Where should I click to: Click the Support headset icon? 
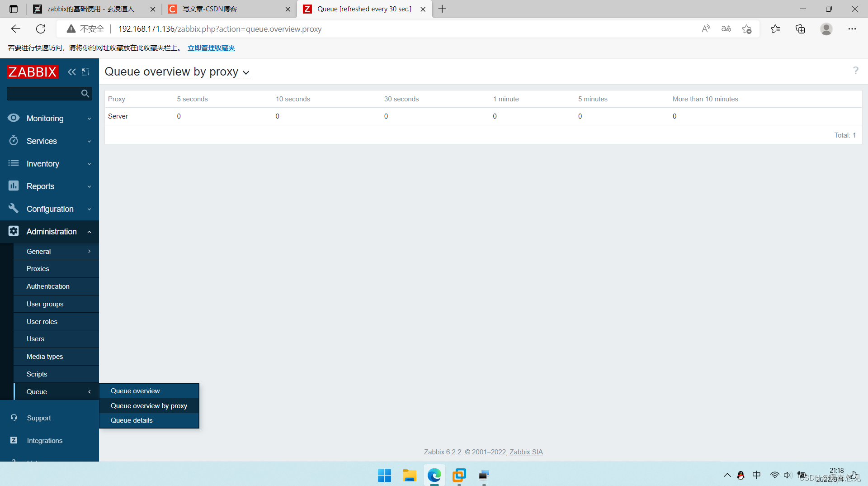pos(14,418)
